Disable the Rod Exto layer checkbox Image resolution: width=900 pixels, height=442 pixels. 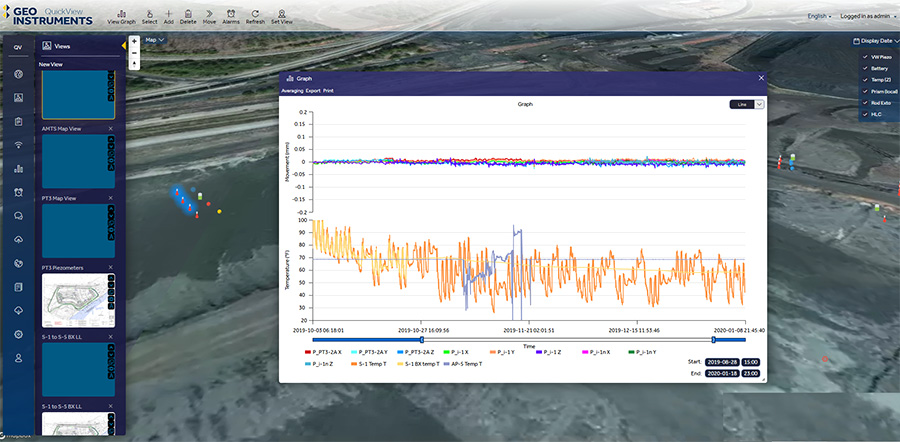click(x=865, y=103)
